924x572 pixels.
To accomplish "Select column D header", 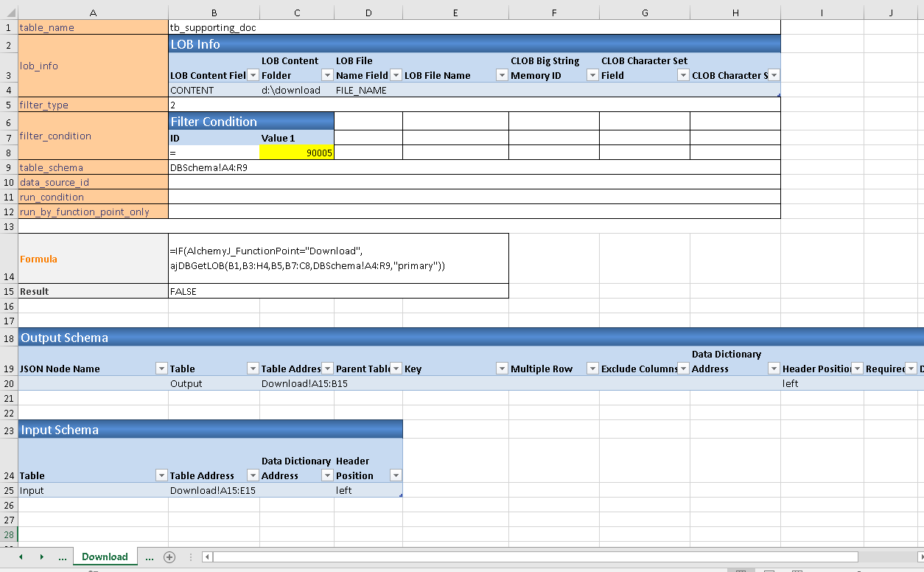I will pos(368,13).
